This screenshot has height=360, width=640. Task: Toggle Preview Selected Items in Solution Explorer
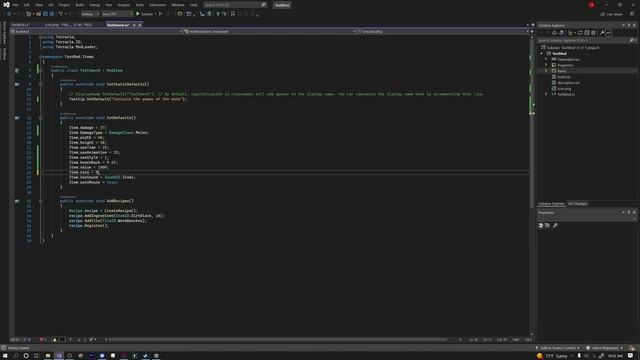(609, 33)
